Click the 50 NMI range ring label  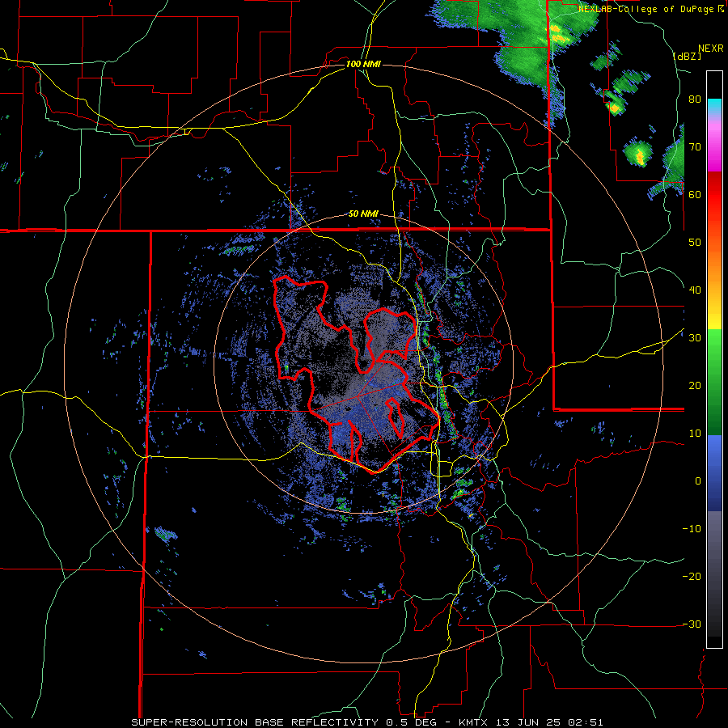363,214
